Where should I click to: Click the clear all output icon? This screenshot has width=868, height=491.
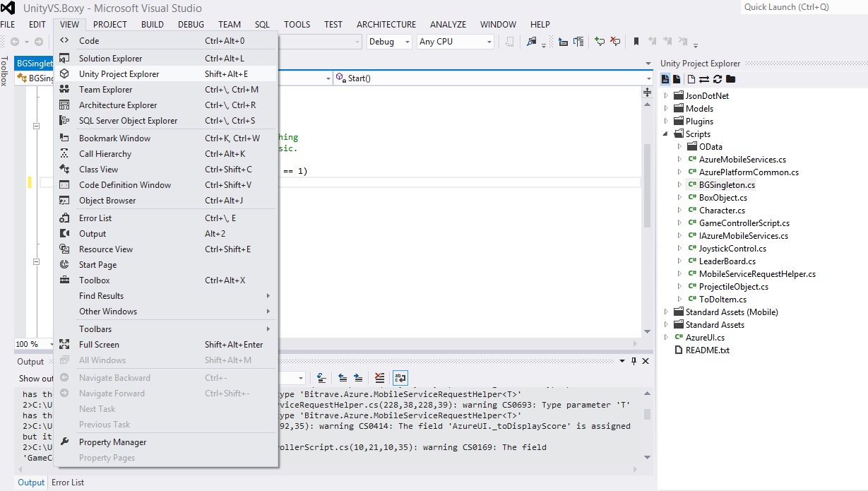point(380,378)
